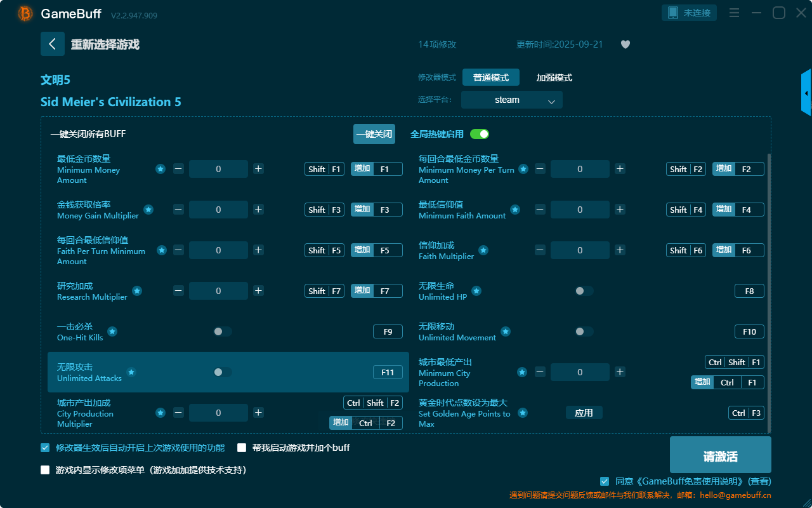Decrease Money Gain Multiplier with minus
This screenshot has height=508, width=812.
click(178, 210)
